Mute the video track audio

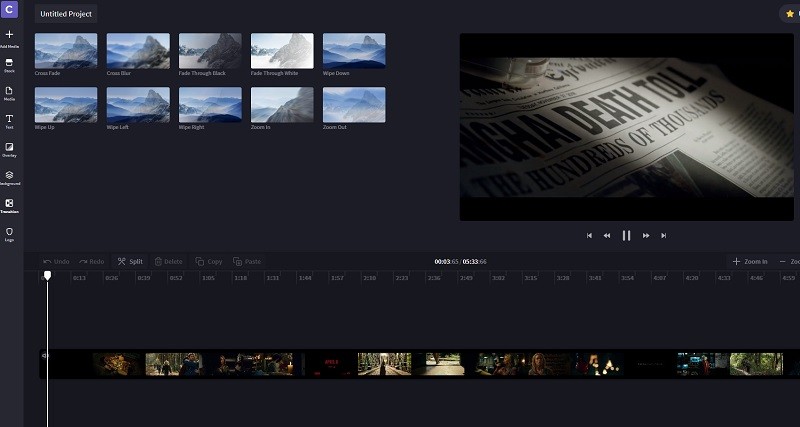tap(44, 355)
